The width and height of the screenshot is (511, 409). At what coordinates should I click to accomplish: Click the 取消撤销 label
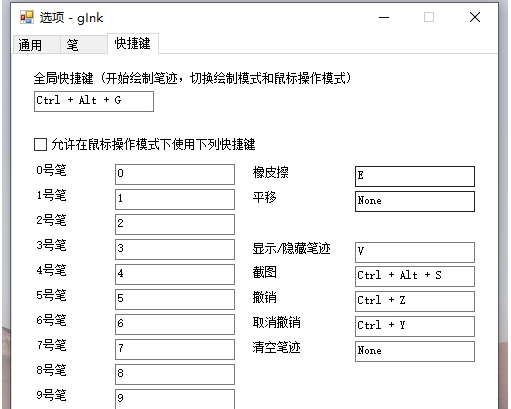coord(277,322)
